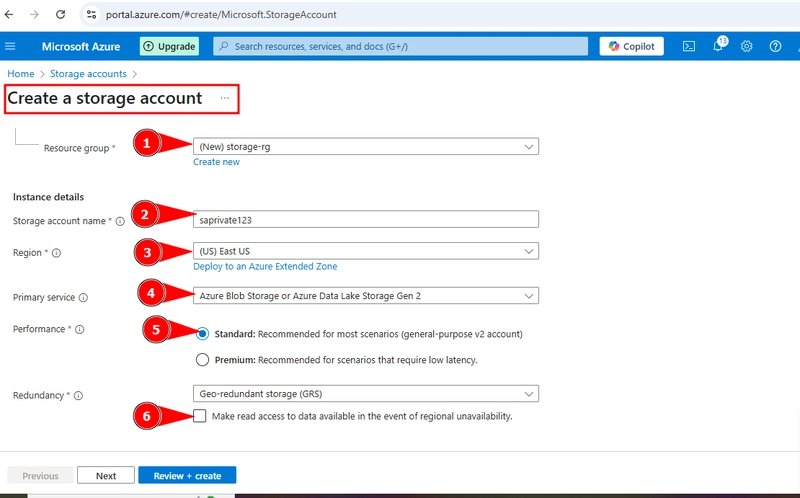Click the Upgrade button
This screenshot has height=498, width=800.
[x=169, y=46]
